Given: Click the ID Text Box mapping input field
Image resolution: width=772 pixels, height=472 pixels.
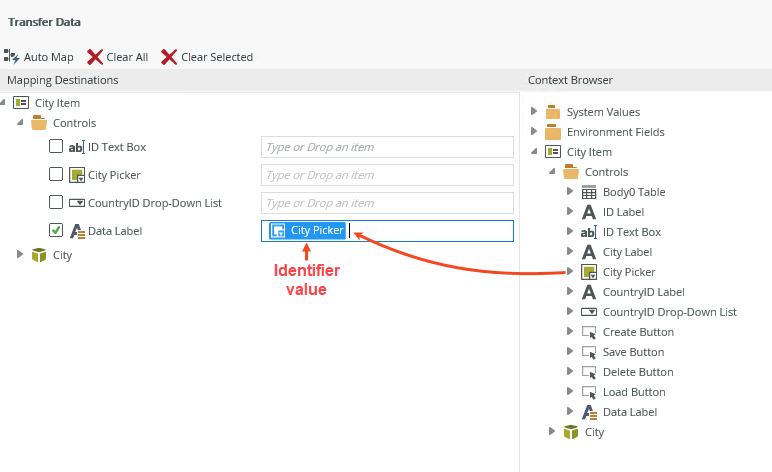Looking at the screenshot, I should tap(387, 147).
